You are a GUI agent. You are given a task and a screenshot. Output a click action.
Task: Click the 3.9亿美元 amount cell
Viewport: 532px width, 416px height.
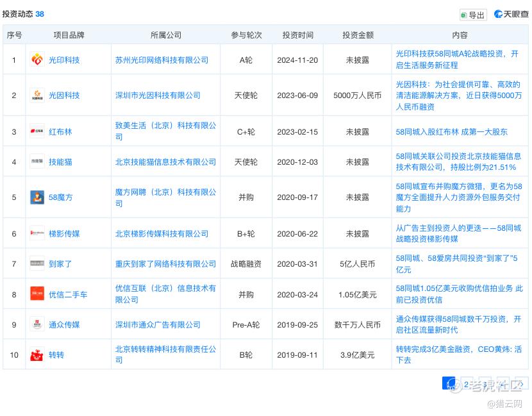(357, 355)
